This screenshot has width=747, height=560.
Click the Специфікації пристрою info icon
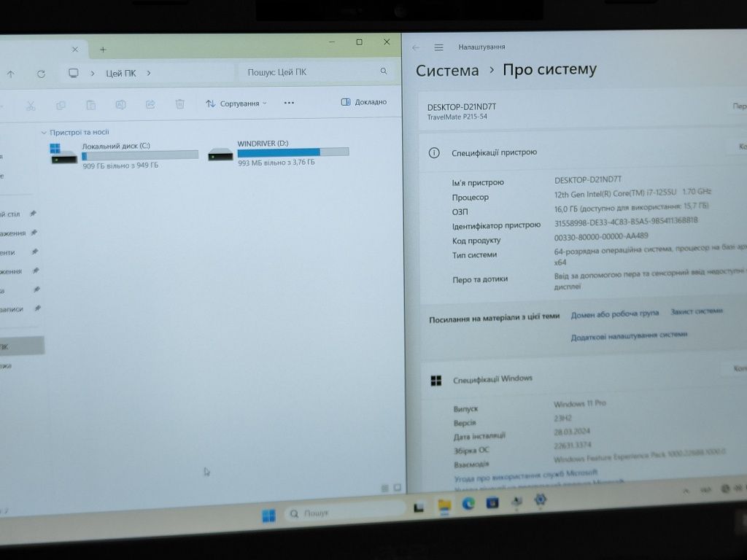pos(434,153)
